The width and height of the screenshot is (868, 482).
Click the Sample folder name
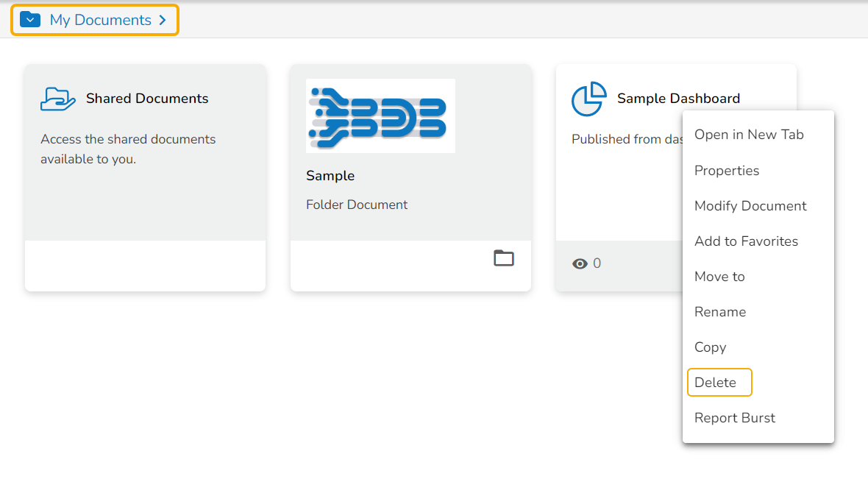330,176
